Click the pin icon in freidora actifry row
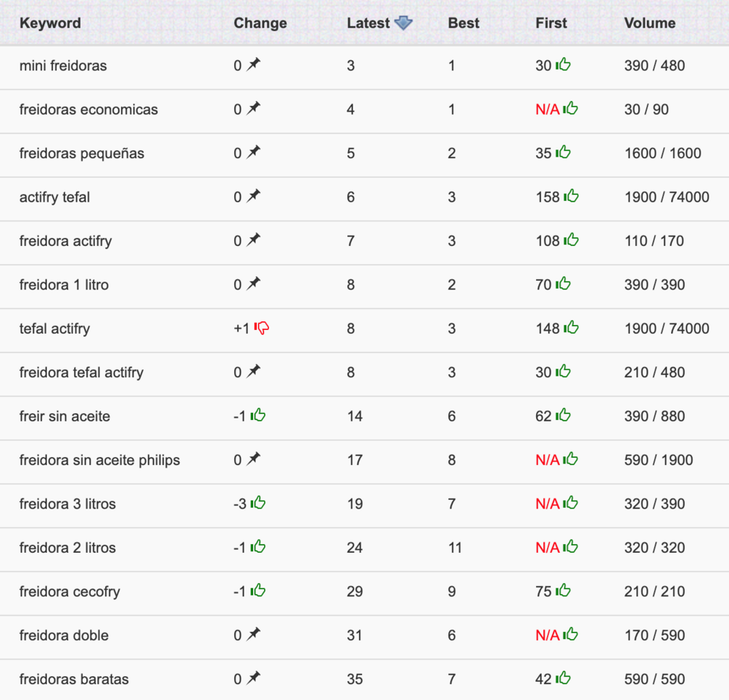729x700 pixels. [253, 239]
